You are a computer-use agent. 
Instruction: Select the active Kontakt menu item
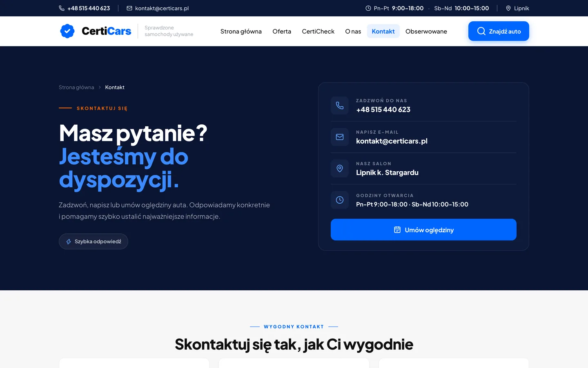383,31
